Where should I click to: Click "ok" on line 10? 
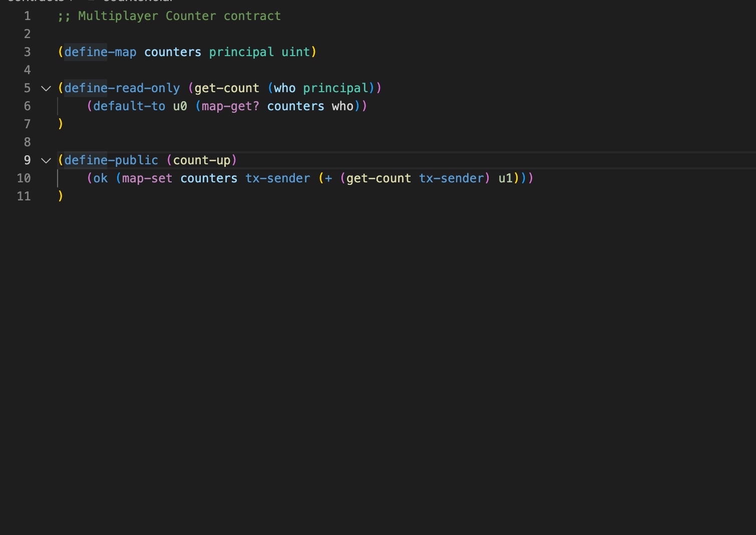[100, 178]
